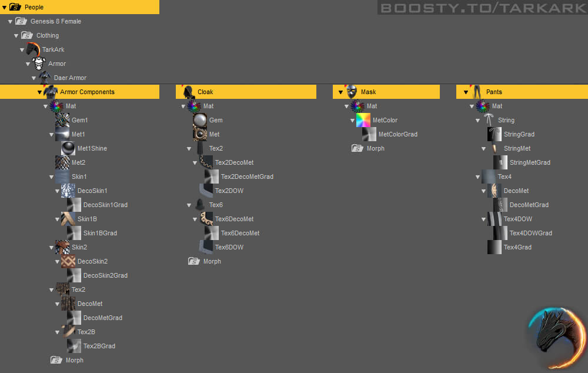Collapse the Skin1 material group

(51, 177)
